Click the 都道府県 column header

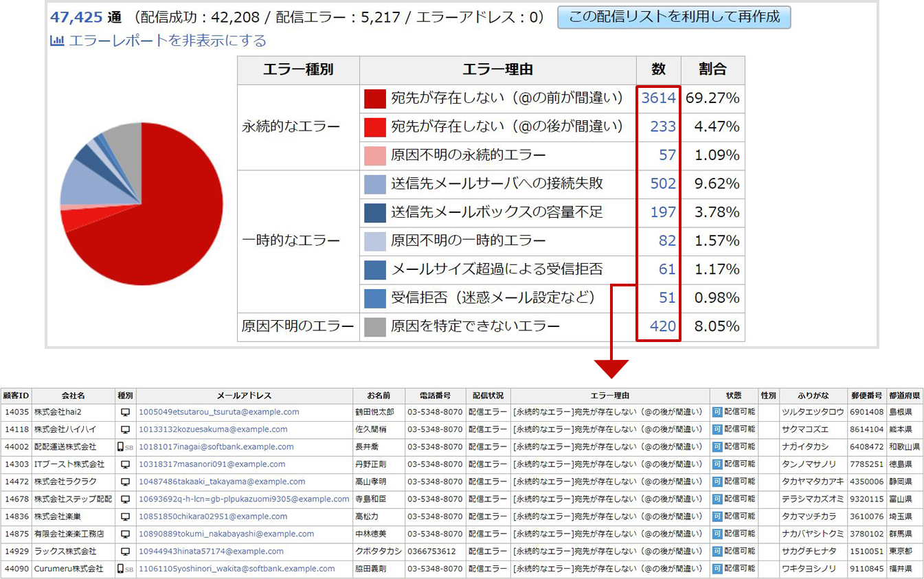click(x=905, y=396)
